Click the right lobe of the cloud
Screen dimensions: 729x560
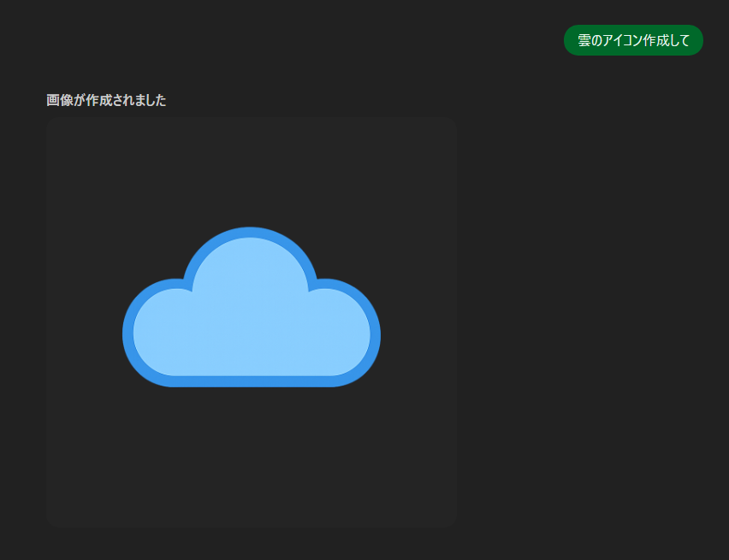pos(342,332)
